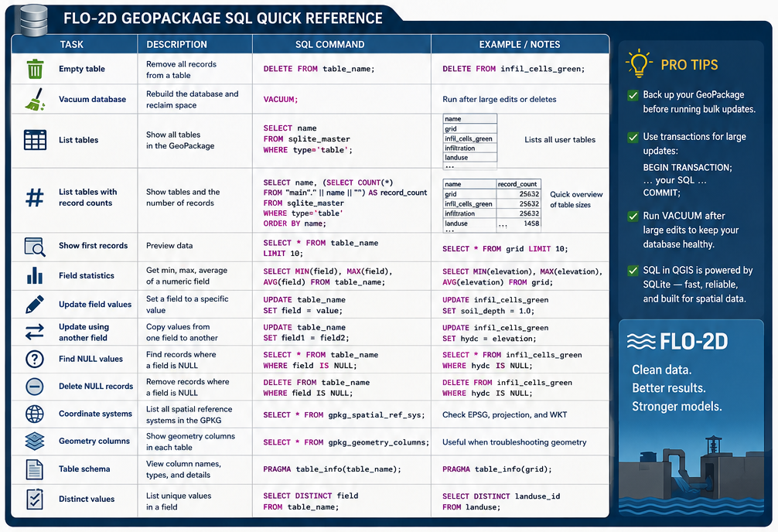Click the minus circle Delete NULL icon

click(35, 386)
